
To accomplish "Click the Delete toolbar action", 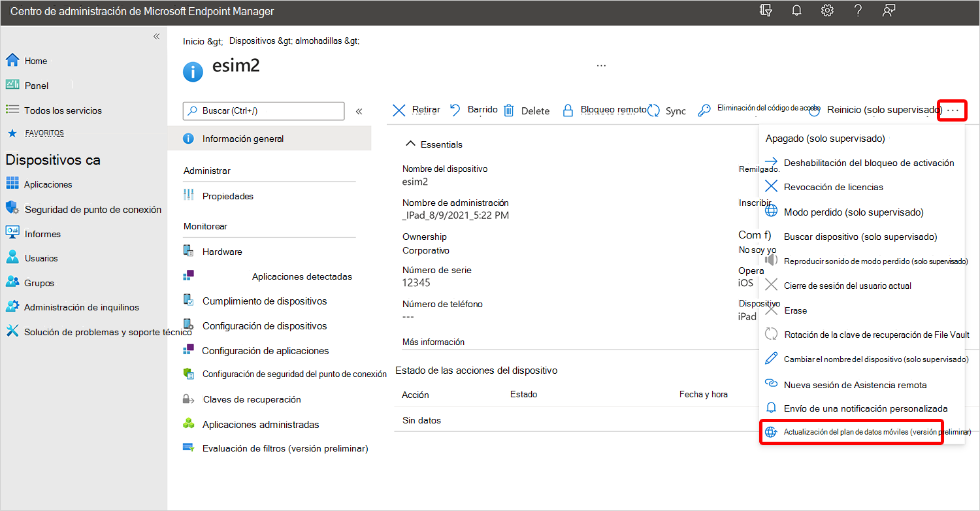I will (527, 111).
